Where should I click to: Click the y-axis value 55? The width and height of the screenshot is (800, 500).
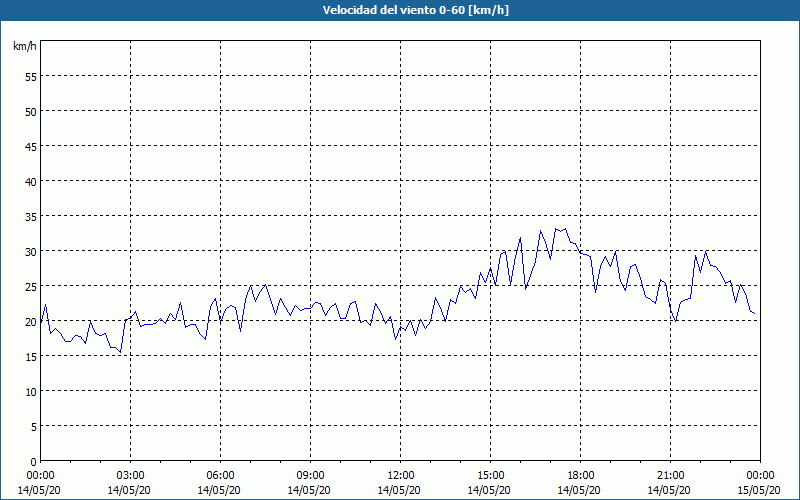click(31, 76)
